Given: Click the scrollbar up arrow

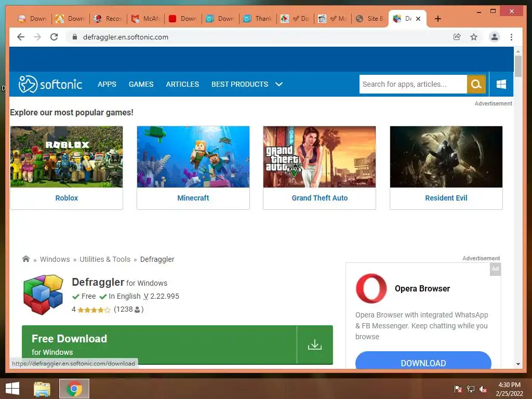Looking at the screenshot, I should click(x=518, y=51).
